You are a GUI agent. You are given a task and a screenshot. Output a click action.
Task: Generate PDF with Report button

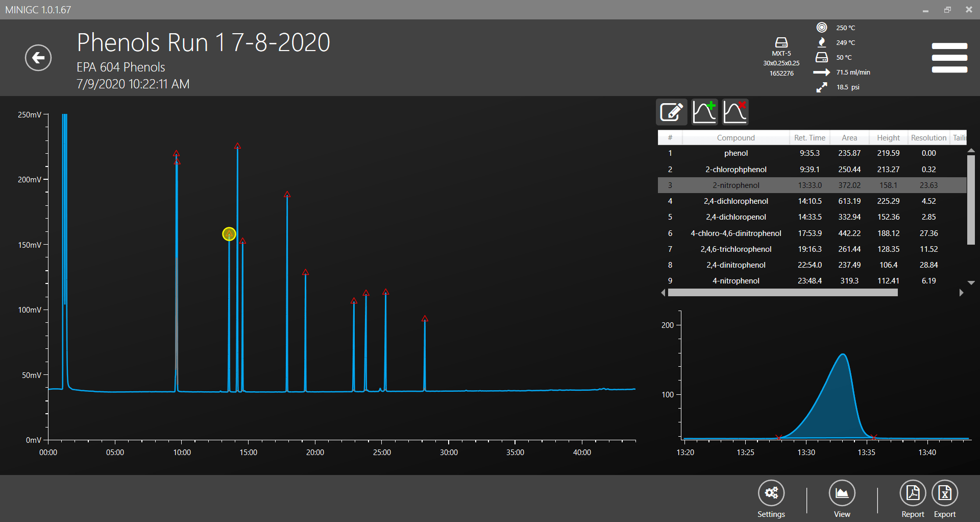click(x=912, y=493)
